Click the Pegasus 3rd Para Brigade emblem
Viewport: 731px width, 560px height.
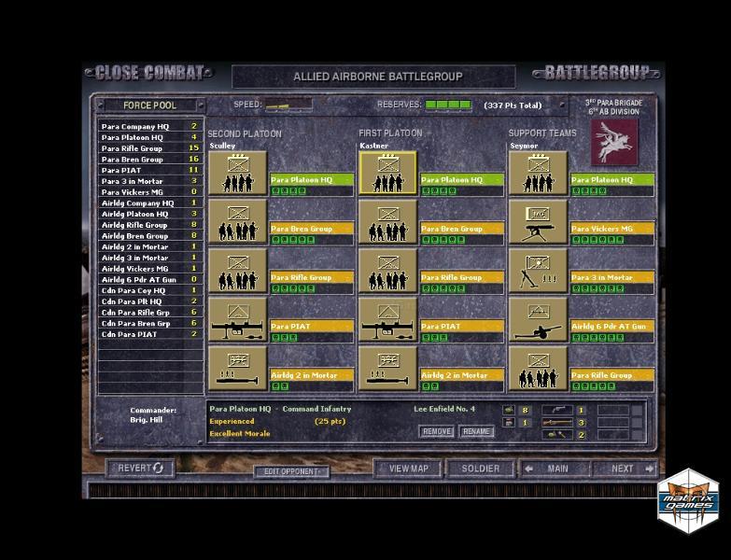click(x=614, y=141)
